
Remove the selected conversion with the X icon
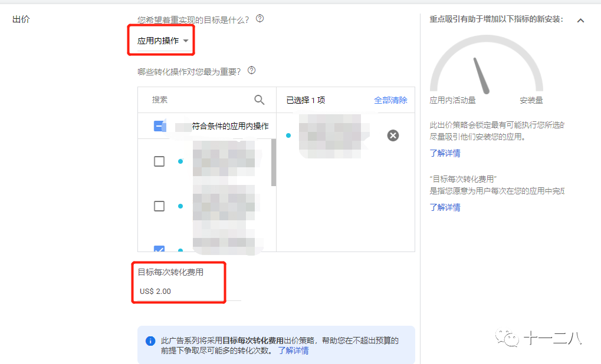point(393,135)
